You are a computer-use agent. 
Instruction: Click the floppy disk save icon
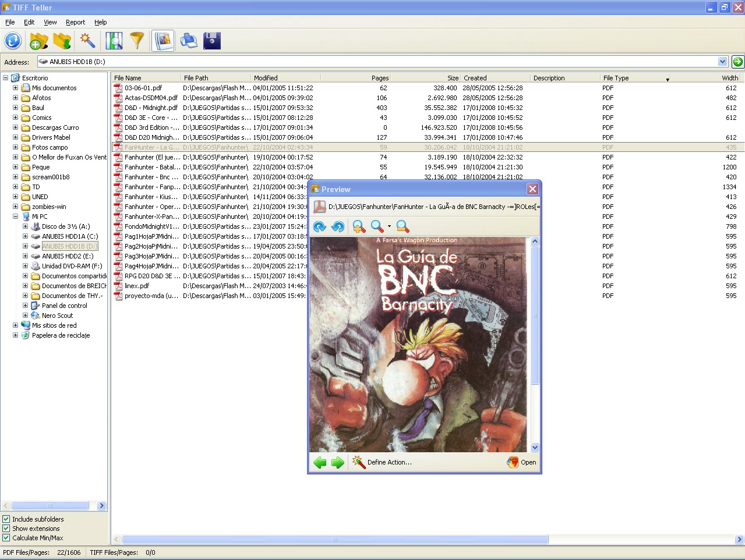point(212,41)
